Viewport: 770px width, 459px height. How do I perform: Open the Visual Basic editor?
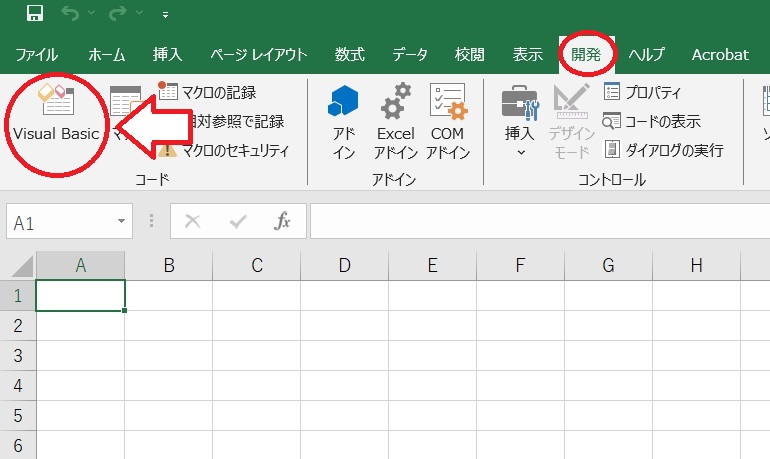[56, 113]
